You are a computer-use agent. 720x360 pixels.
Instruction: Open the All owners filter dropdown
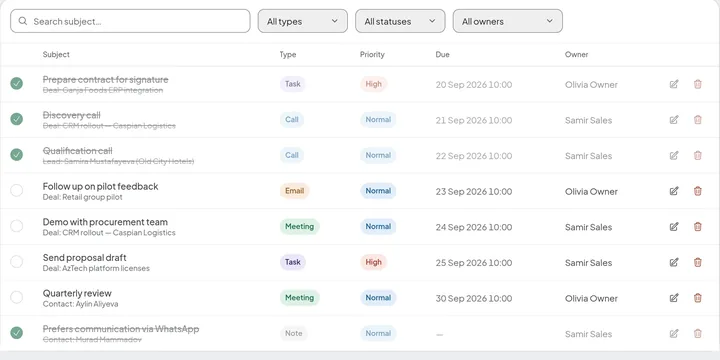[507, 21]
